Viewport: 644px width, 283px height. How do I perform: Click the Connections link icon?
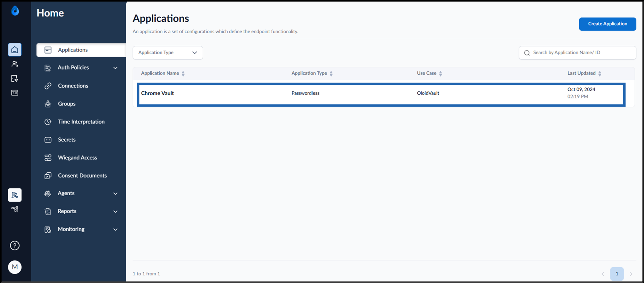click(x=48, y=86)
